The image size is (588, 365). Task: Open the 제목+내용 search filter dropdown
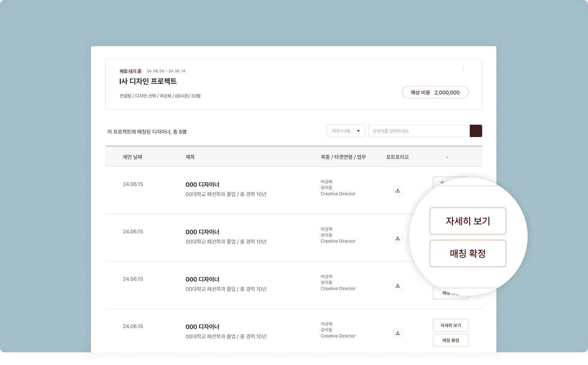point(346,131)
